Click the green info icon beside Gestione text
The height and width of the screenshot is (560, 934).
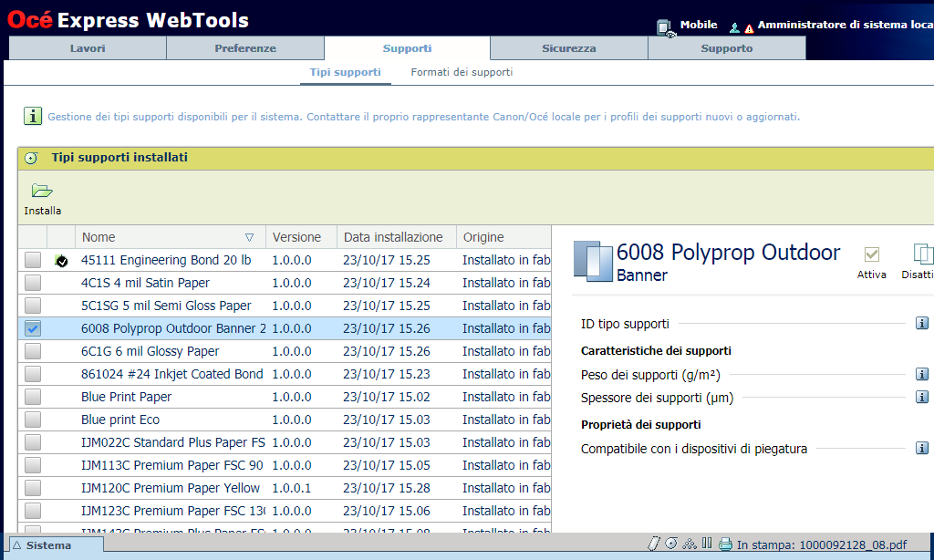33,116
